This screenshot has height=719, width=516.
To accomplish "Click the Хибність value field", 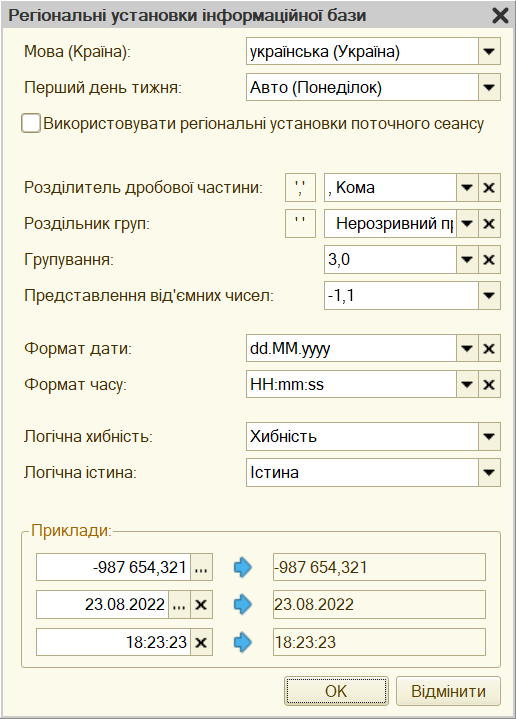I will click(362, 436).
